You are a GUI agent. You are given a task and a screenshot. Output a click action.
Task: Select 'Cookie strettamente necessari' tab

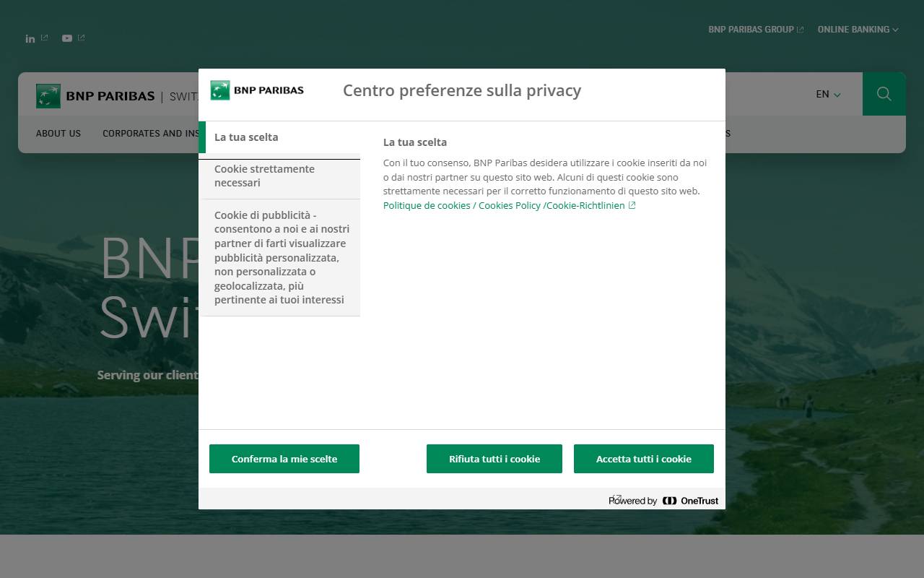click(279, 176)
